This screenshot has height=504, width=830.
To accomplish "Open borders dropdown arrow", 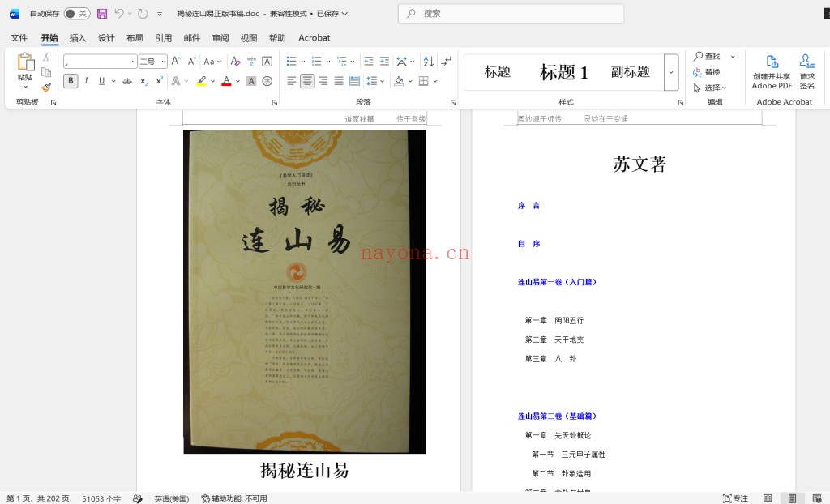I will pos(435,81).
